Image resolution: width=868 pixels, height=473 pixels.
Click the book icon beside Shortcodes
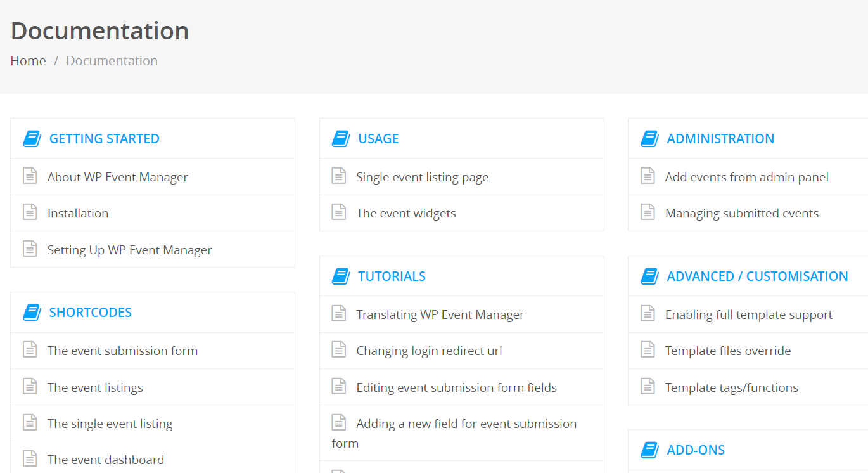32,313
